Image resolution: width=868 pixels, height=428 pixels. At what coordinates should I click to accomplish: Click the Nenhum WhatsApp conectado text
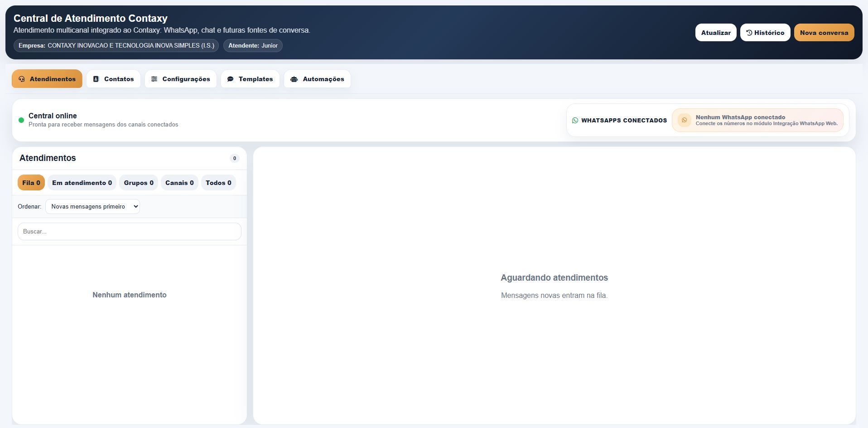click(x=740, y=117)
